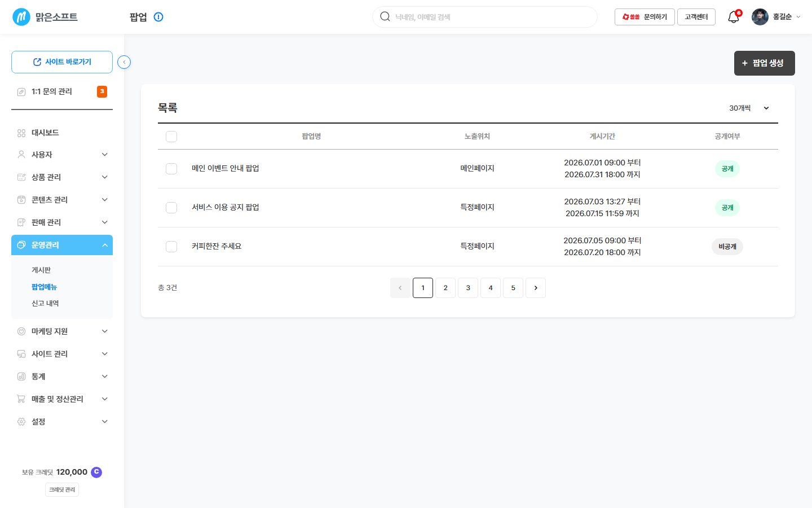Click the 사용자 person icon
Image resolution: width=812 pixels, height=508 pixels.
click(x=21, y=155)
